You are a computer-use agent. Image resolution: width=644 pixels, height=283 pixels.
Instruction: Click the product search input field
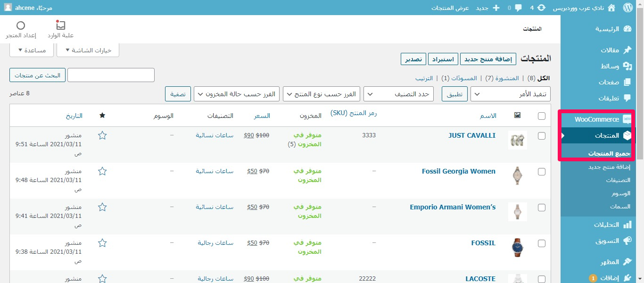coord(111,75)
